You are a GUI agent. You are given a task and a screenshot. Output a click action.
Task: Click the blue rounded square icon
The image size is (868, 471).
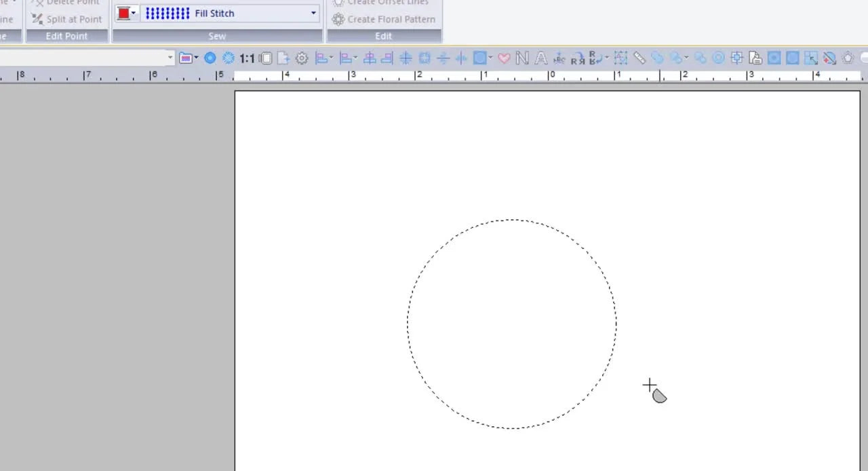(x=792, y=58)
